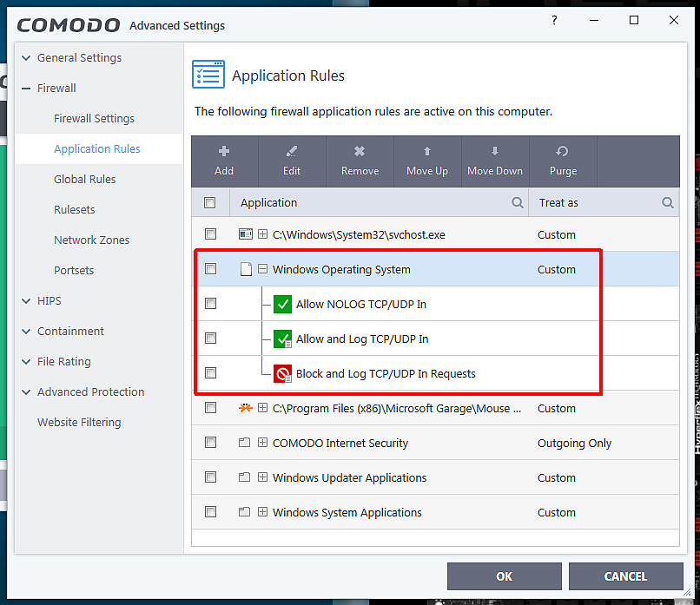
Task: Expand the Windows System Applications group
Action: [263, 512]
